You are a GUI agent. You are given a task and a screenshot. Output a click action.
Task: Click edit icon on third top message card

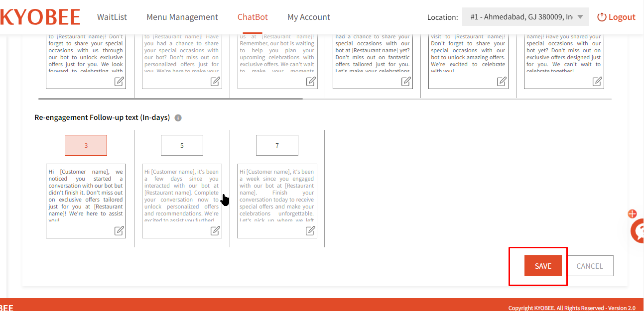tap(310, 81)
